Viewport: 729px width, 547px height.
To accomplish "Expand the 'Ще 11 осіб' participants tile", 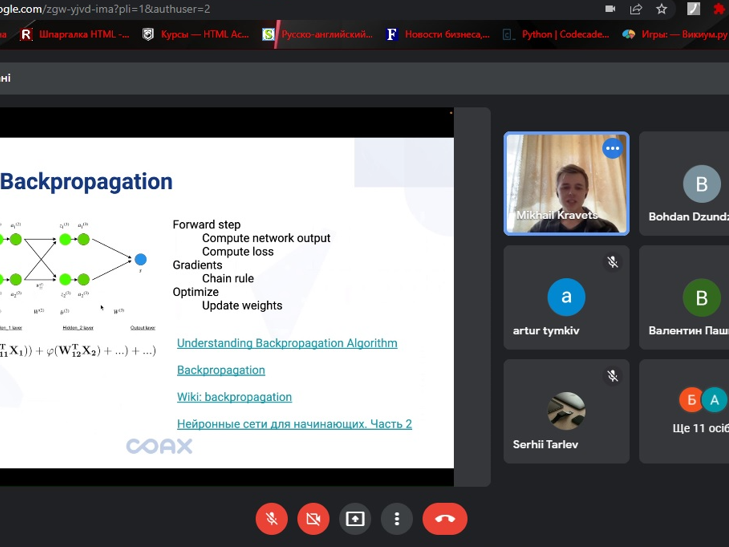I will pyautogui.click(x=690, y=411).
